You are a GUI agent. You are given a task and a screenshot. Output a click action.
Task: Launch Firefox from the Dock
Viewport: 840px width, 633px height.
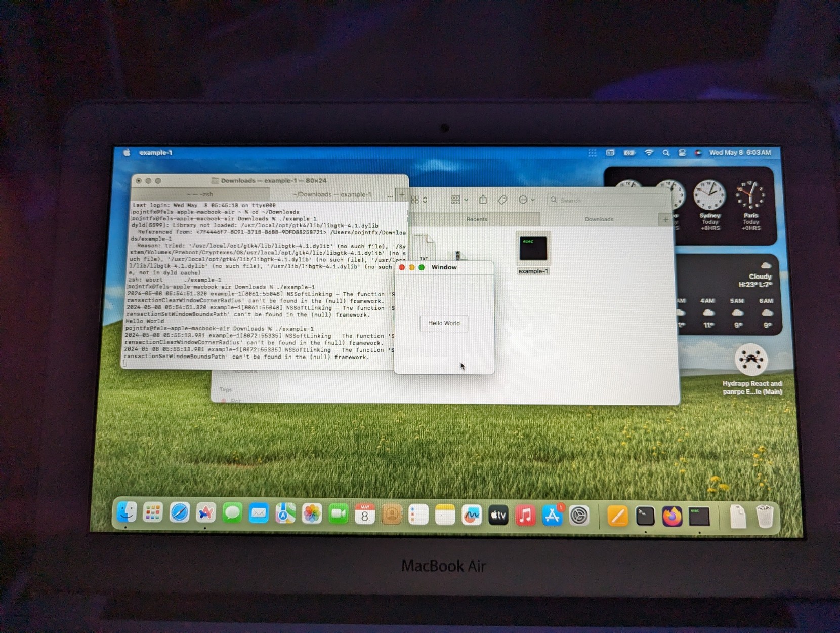point(672,517)
